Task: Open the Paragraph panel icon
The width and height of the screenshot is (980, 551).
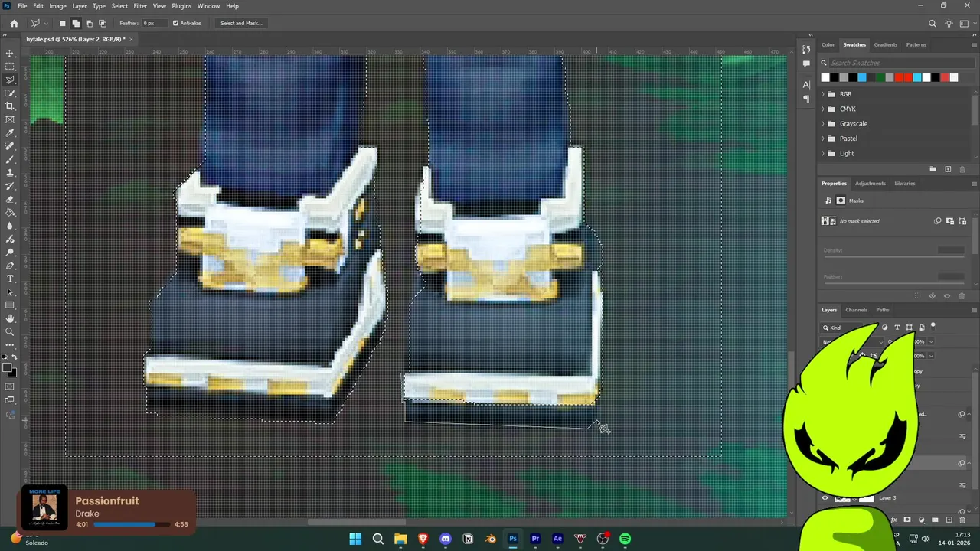Action: [806, 98]
